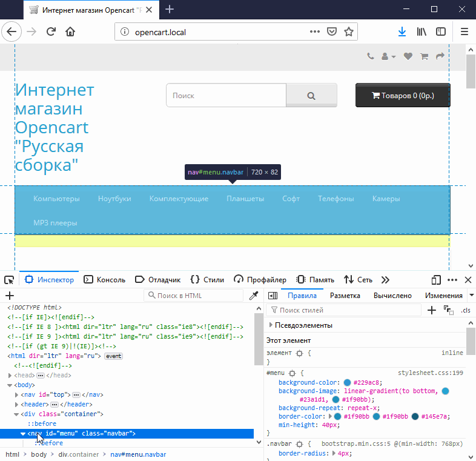Close the developer tools panel
This screenshot has width=476, height=461.
click(468, 280)
